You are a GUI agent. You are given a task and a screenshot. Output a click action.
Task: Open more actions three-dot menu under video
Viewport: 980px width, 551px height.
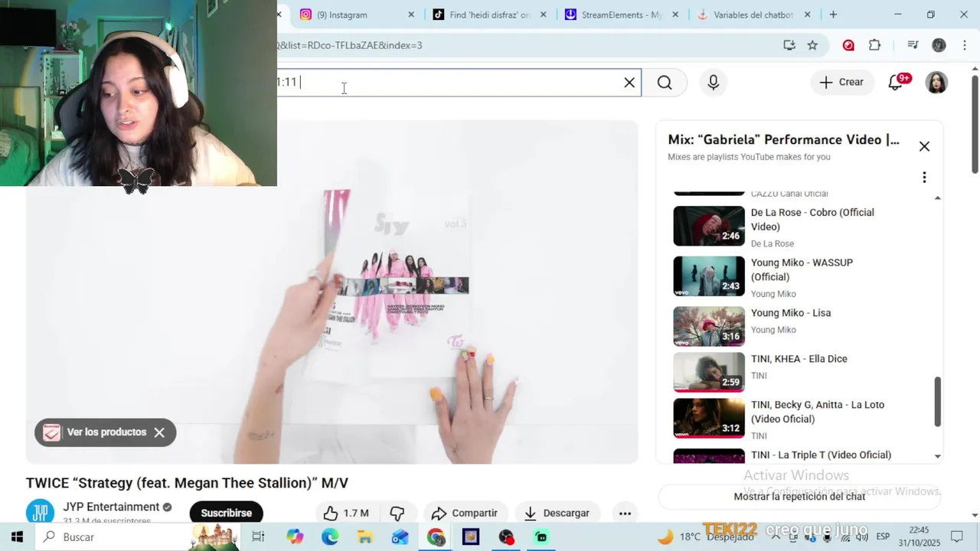pyautogui.click(x=625, y=513)
